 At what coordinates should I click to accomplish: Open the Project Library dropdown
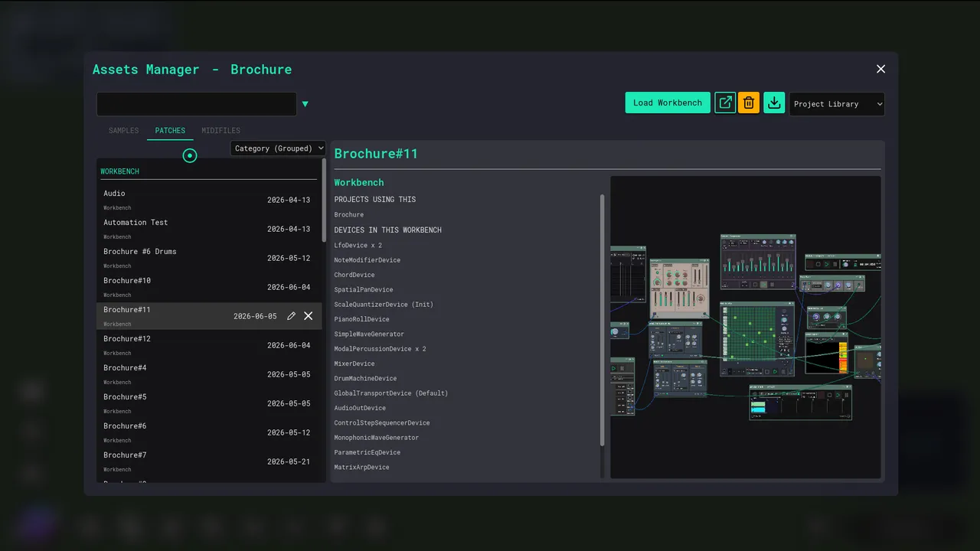click(x=837, y=104)
